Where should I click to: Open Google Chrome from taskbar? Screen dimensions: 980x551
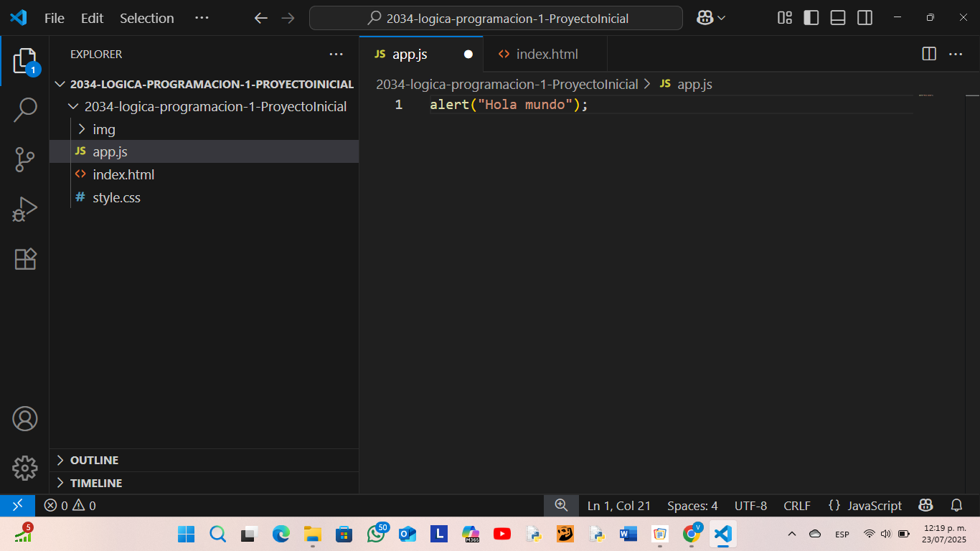pos(692,534)
